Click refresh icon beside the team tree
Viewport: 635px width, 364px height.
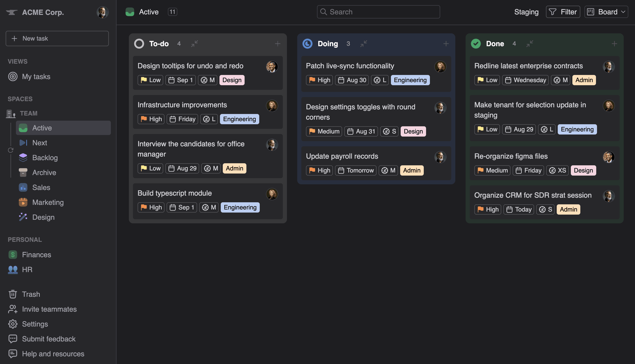11,150
